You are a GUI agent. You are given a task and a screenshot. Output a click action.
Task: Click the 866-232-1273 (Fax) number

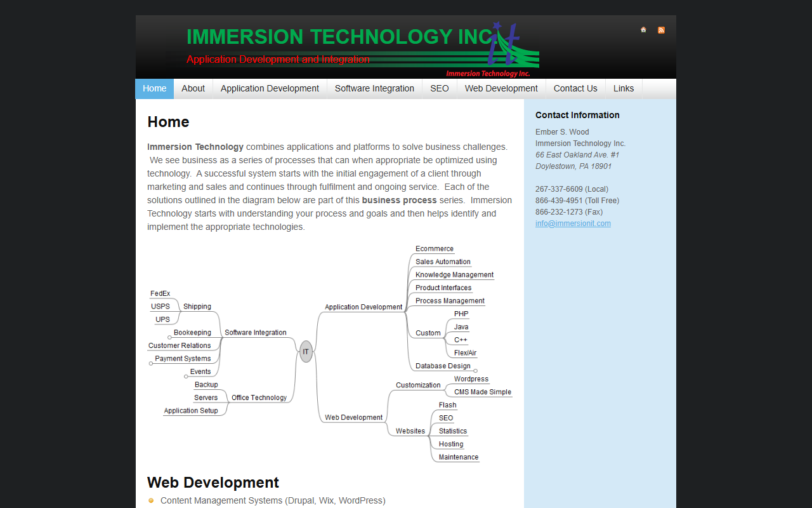[569, 212]
